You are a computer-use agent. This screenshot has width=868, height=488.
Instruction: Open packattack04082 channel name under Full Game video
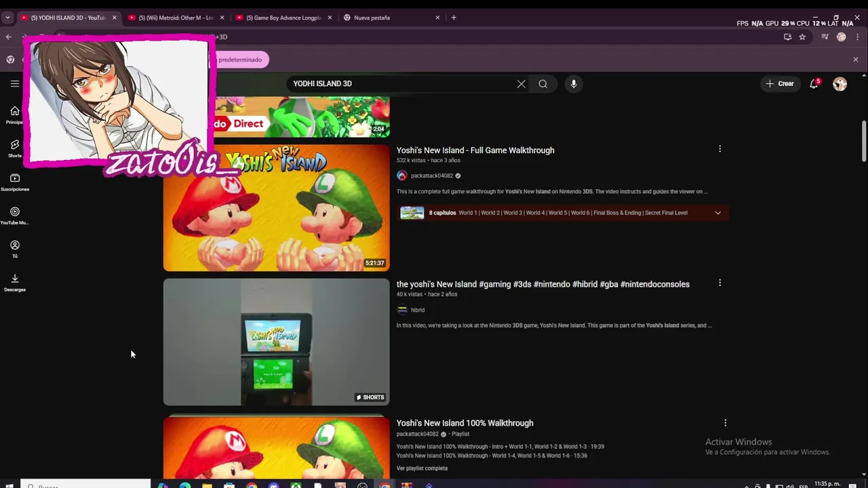431,176
